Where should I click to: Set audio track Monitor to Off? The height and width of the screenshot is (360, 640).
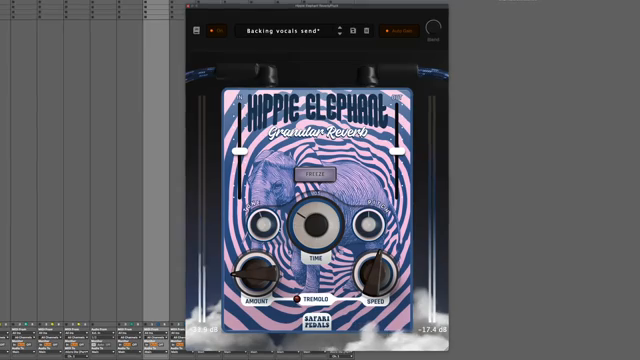point(108,344)
